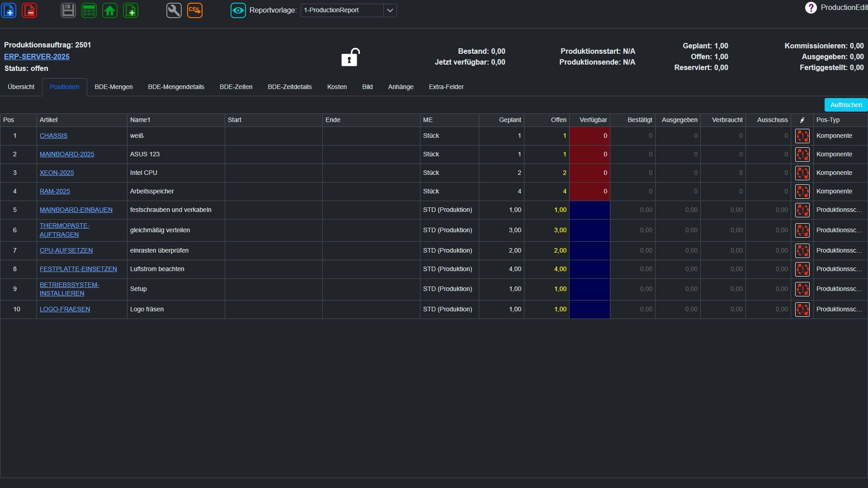Click the red action icon in MAINBOARD-2025 row
The image size is (868, 488).
(802, 155)
